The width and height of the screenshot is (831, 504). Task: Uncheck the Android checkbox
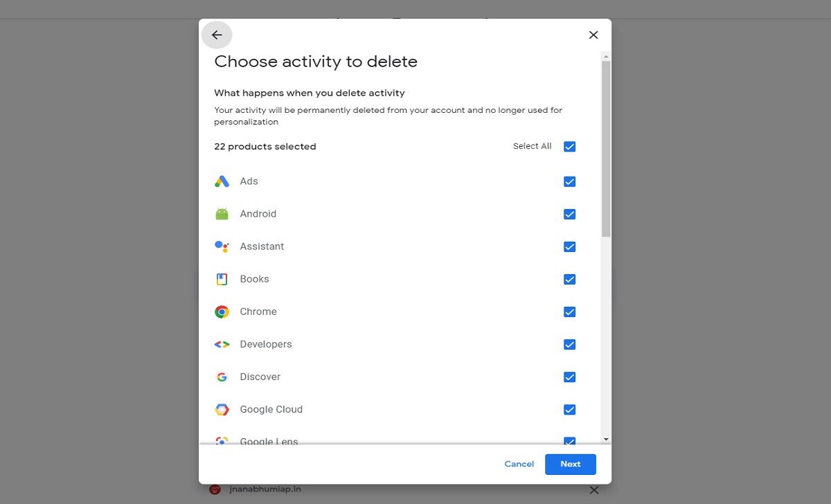click(569, 214)
